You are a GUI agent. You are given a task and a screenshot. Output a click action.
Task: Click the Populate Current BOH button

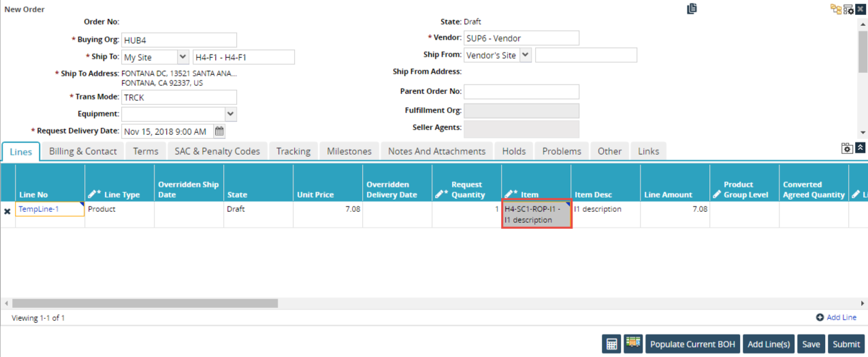pos(692,344)
